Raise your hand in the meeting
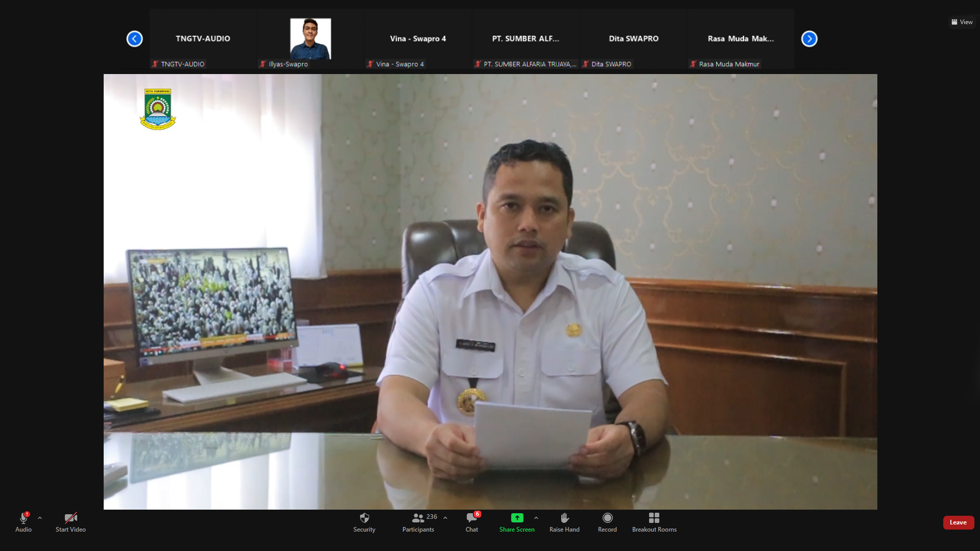Image resolution: width=980 pixels, height=551 pixels. (564, 522)
